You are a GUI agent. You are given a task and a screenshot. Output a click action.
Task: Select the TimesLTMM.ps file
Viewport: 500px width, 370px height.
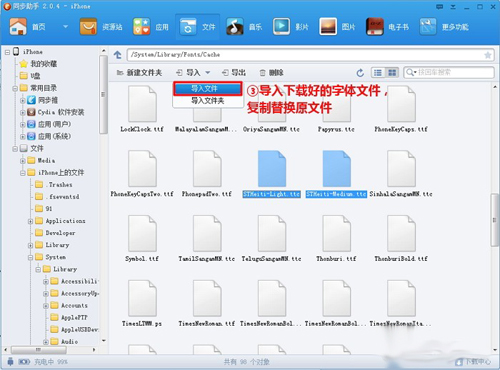pyautogui.click(x=142, y=303)
